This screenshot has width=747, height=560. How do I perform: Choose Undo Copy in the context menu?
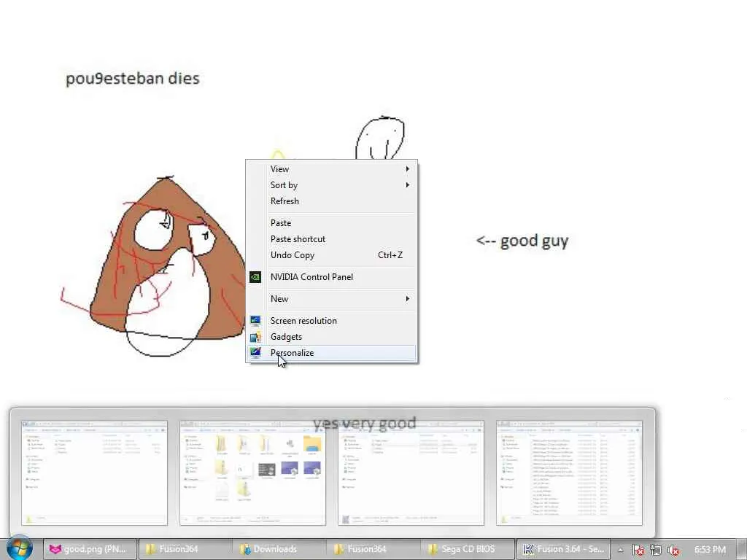(331, 254)
